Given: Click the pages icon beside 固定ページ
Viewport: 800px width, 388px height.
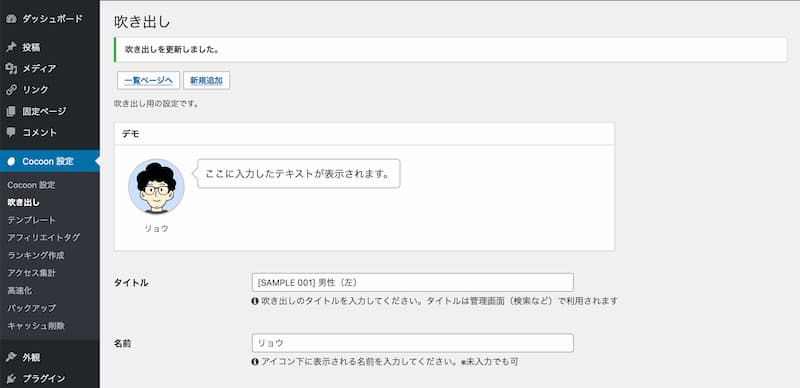Looking at the screenshot, I should (x=11, y=111).
